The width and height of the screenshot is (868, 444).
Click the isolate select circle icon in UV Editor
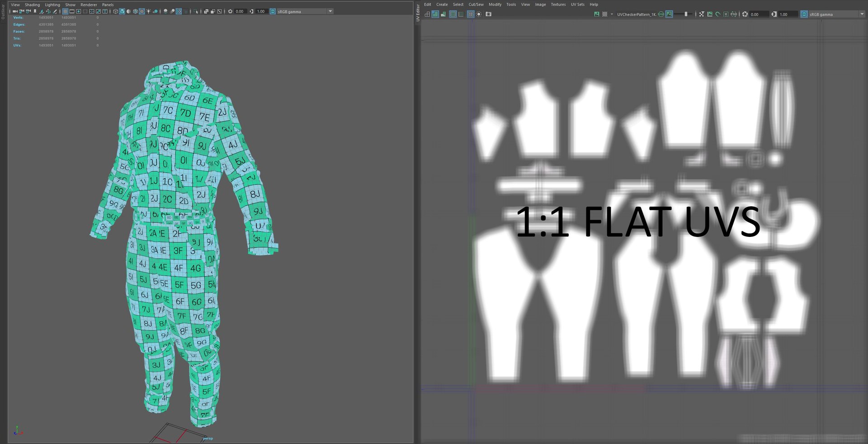coord(479,14)
